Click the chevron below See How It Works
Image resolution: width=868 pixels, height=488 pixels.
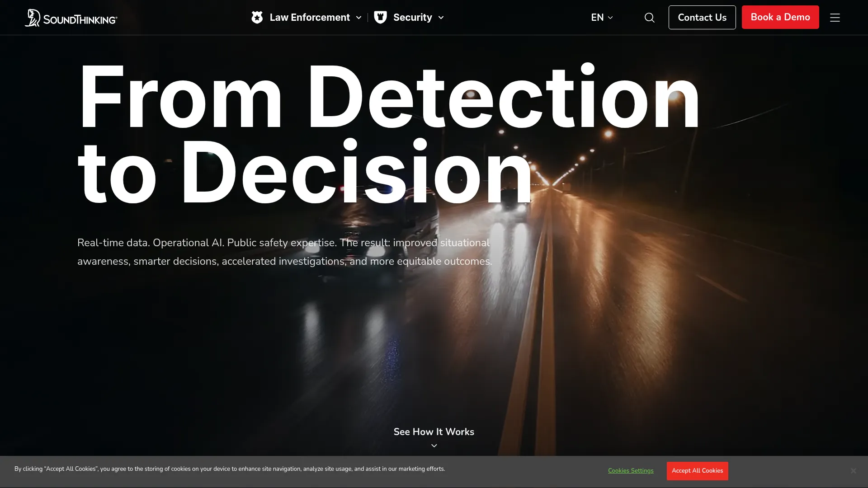coord(434,446)
